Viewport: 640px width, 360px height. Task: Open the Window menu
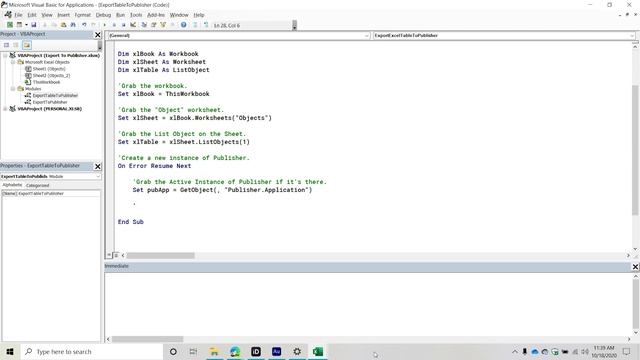coord(179,15)
